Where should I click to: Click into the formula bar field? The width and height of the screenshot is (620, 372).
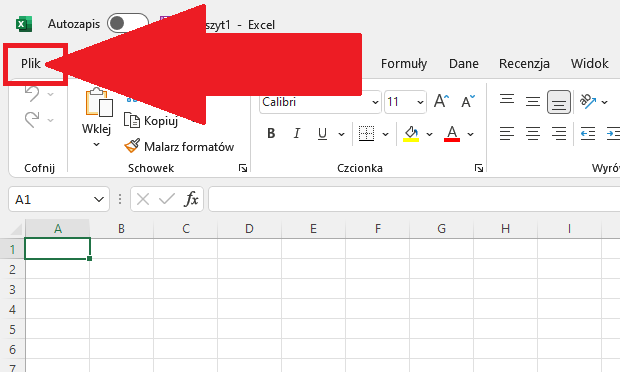pos(414,199)
